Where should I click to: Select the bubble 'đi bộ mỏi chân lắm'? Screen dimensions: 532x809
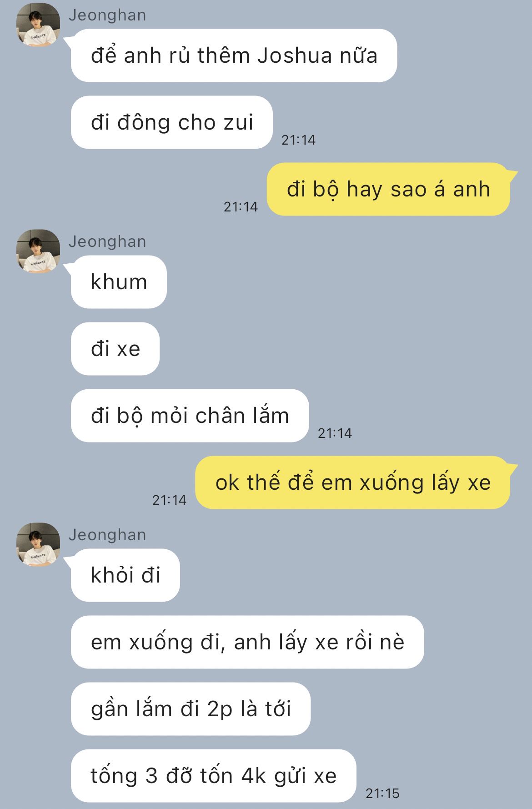coord(190,416)
